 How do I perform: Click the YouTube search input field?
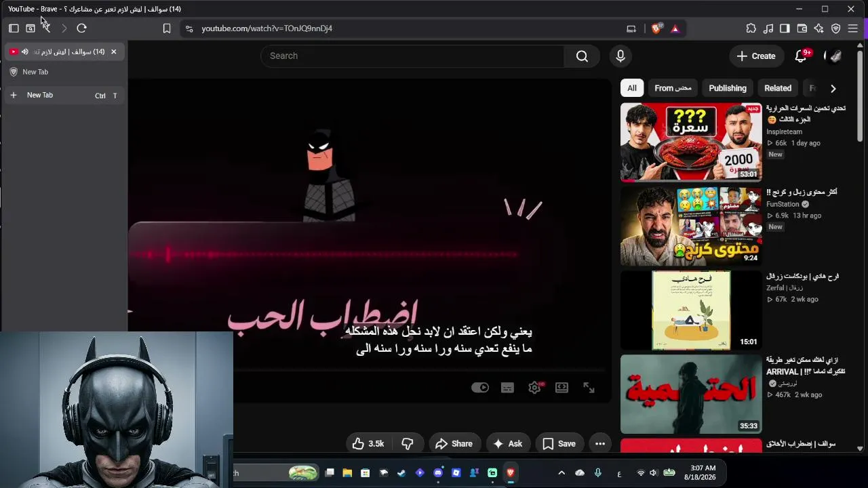click(x=412, y=56)
